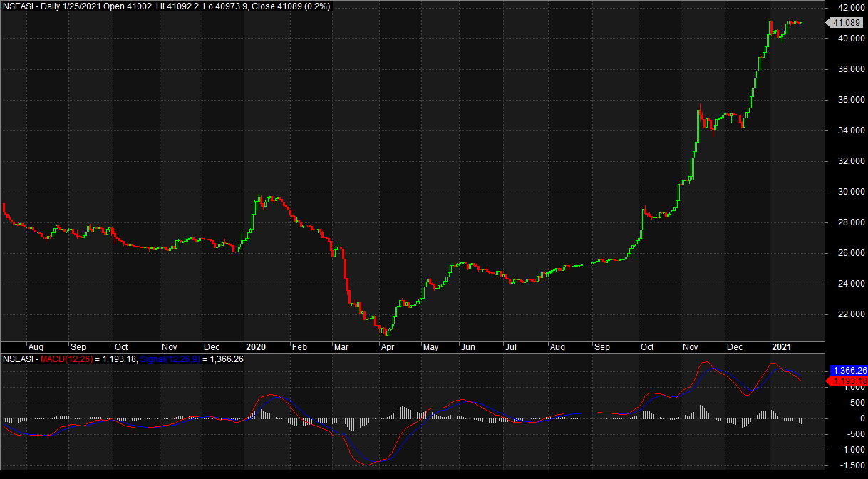The height and width of the screenshot is (479, 868).
Task: Click the lowest candle at April 2020 bottom
Action: point(386,331)
